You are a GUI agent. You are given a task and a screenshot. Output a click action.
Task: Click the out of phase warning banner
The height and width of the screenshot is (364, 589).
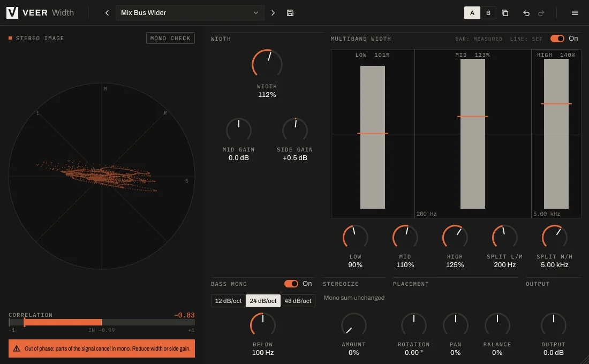point(102,348)
